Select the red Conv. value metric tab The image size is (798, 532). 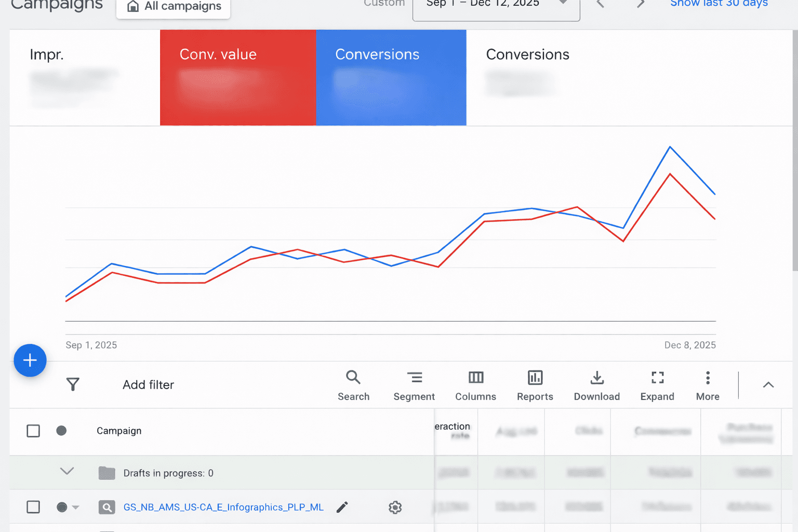[238, 77]
